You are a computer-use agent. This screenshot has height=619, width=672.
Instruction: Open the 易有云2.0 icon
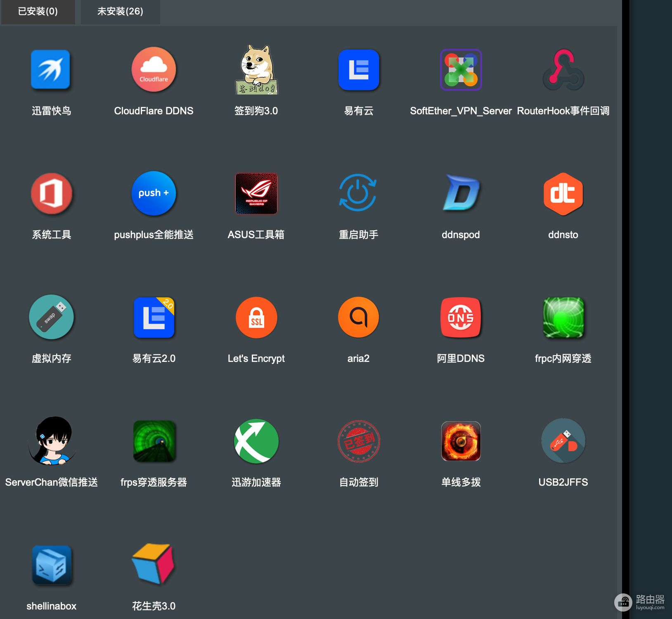pos(154,317)
